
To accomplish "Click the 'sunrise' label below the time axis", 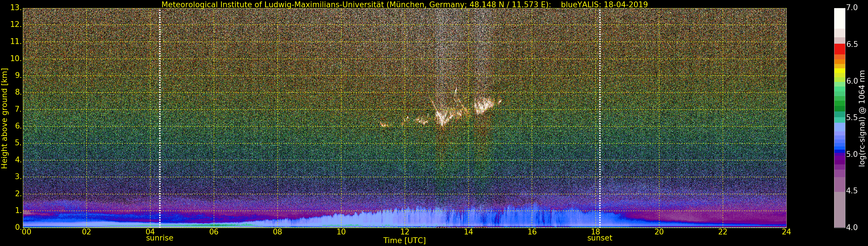I will [159, 238].
